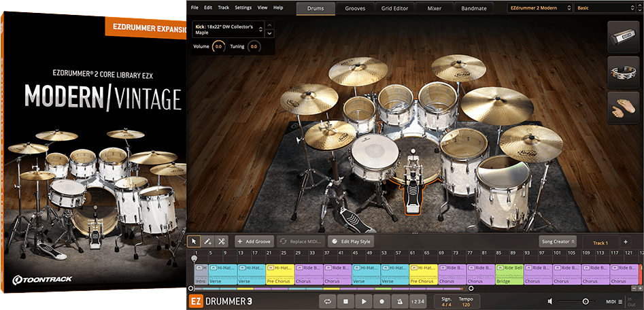Image resolution: width=644 pixels, height=310 pixels.
Task: Step to previous kick with up arrow
Action: (269, 24)
